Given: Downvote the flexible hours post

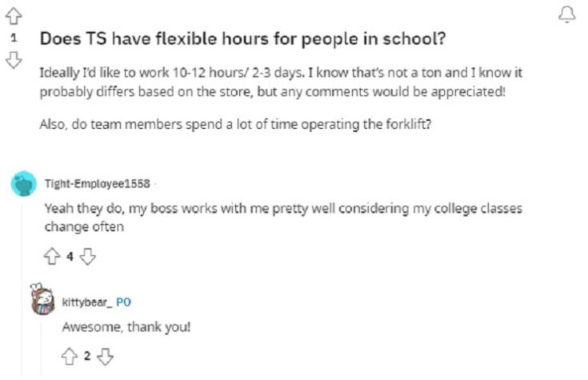Looking at the screenshot, I should click(x=14, y=60).
